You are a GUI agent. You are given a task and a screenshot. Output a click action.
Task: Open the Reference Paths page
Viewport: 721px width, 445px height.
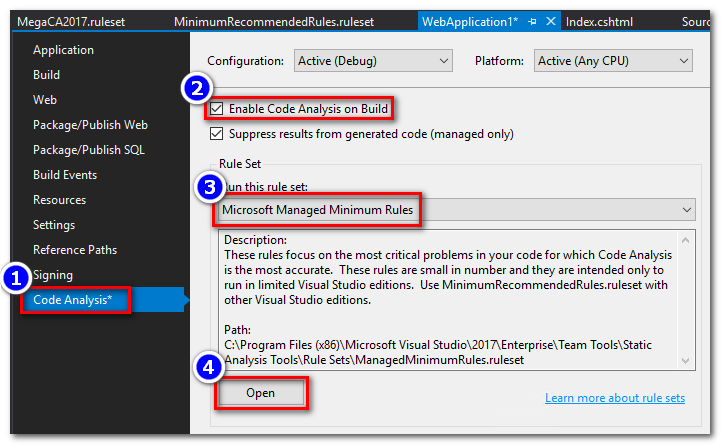(x=75, y=250)
